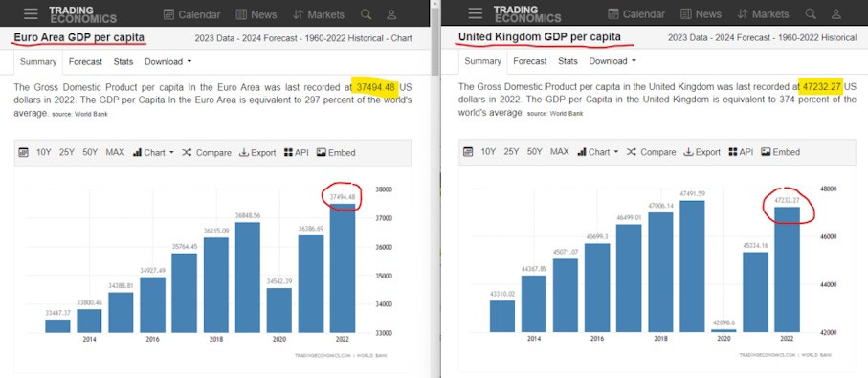Viewport: 868px width, 378px height.
Task: Click API on Euro Area chart toolbar
Action: tap(296, 153)
